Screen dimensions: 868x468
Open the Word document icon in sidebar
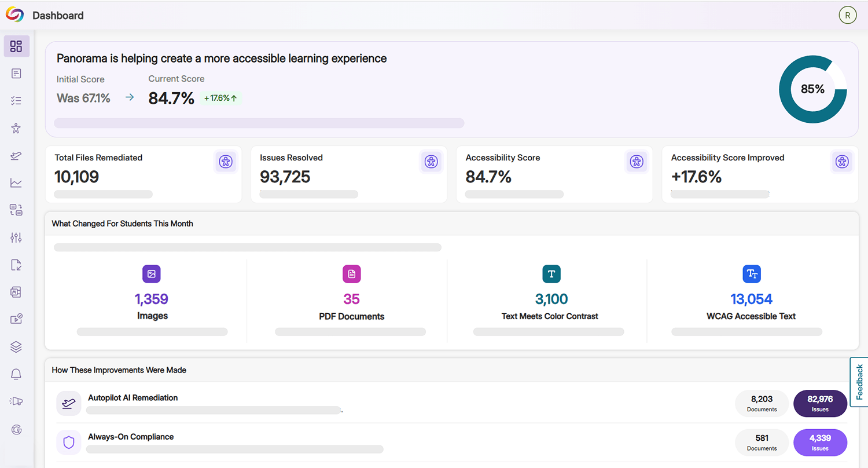[x=16, y=292]
